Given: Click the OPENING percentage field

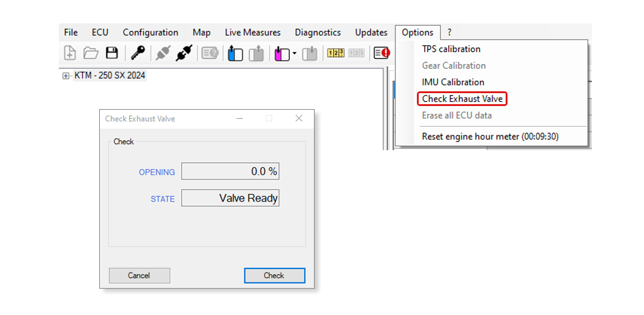Looking at the screenshot, I should 230,172.
